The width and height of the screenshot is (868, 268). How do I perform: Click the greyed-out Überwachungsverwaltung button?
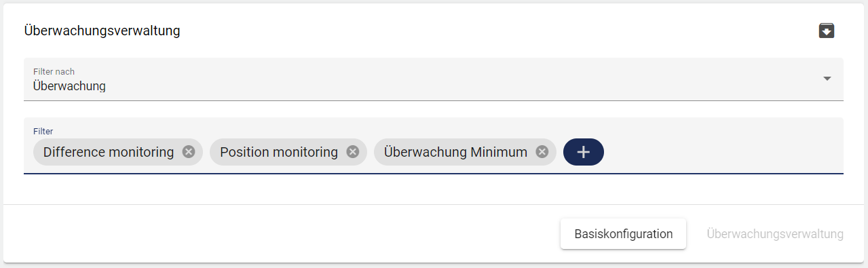point(775,234)
